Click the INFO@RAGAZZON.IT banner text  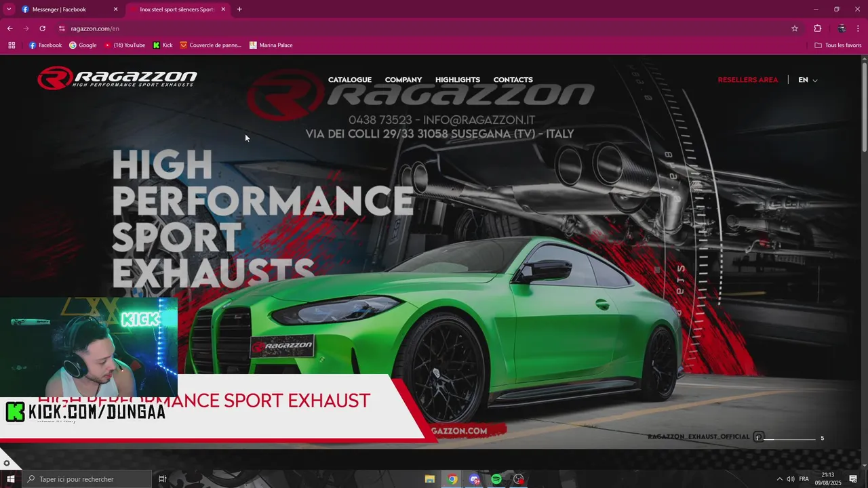pyautogui.click(x=479, y=120)
